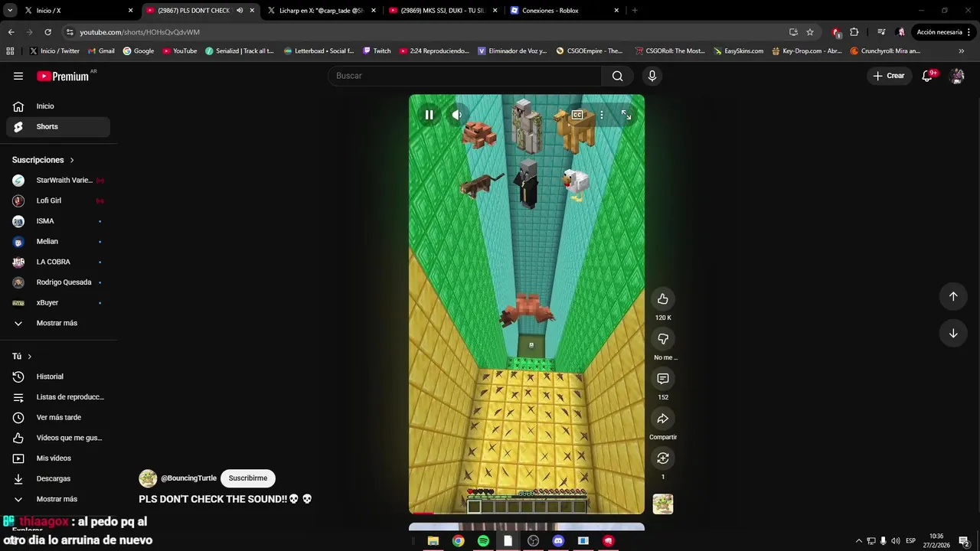980x551 pixels.
Task: Dislike the Short with thumbs down
Action: click(663, 339)
